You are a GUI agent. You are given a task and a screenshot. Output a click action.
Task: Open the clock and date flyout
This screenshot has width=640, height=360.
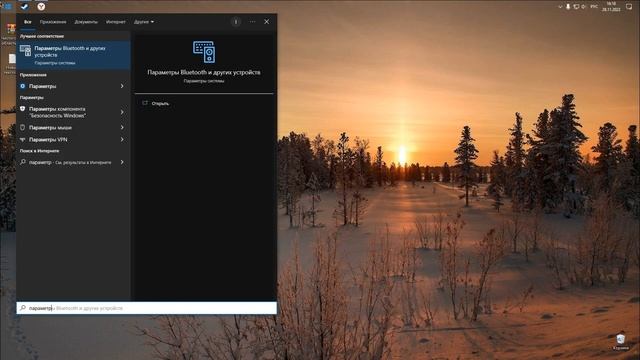pyautogui.click(x=611, y=7)
